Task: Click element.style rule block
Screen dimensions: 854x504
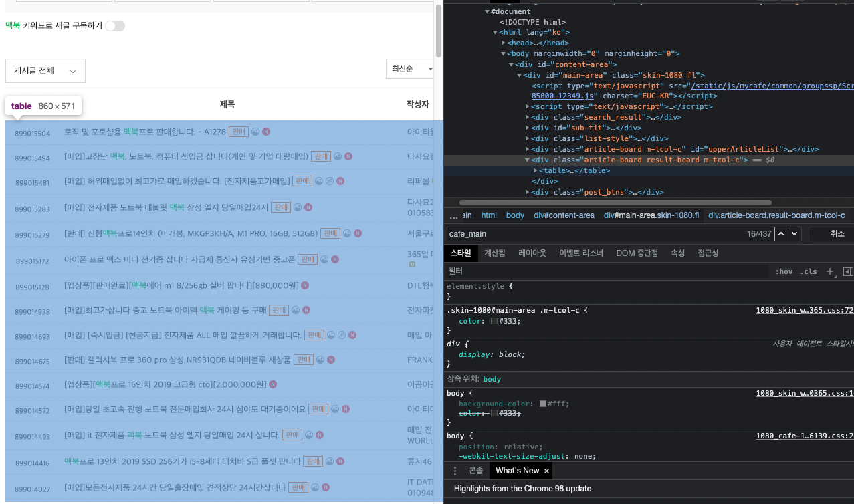Action: tap(649, 291)
